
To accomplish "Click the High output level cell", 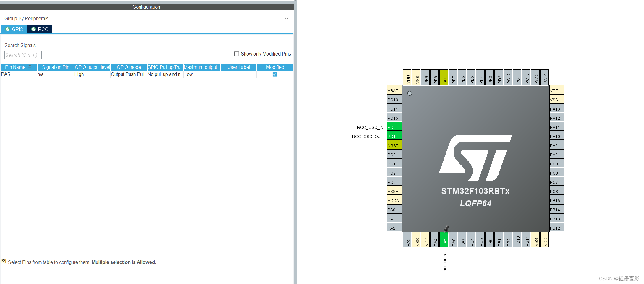I will [92, 74].
